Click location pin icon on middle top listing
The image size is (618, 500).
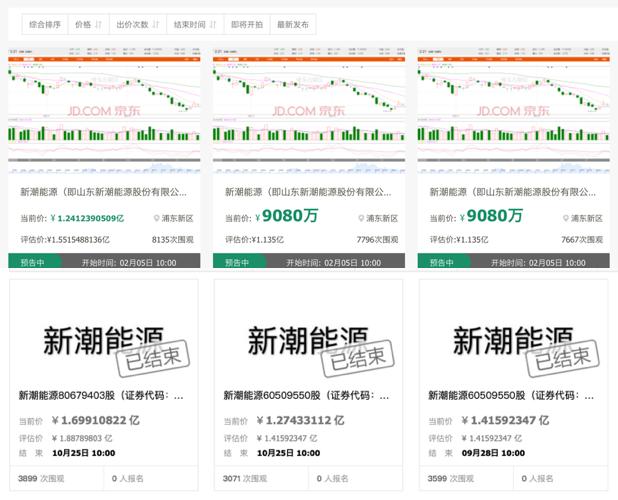coord(361,218)
